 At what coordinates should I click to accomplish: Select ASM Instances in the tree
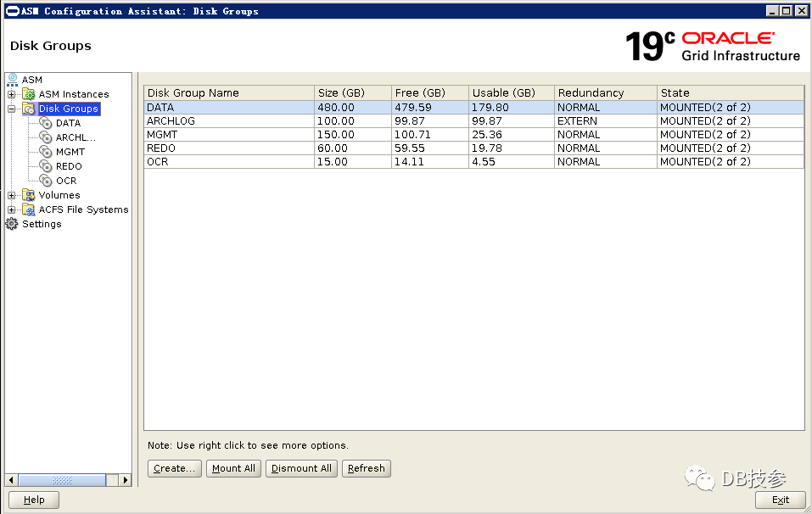pyautogui.click(x=74, y=94)
